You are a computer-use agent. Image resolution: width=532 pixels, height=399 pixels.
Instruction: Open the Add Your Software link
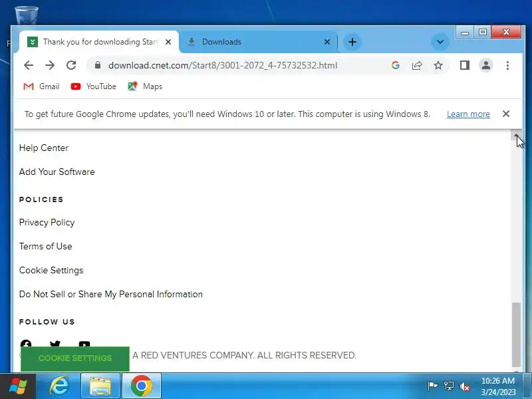tap(57, 172)
